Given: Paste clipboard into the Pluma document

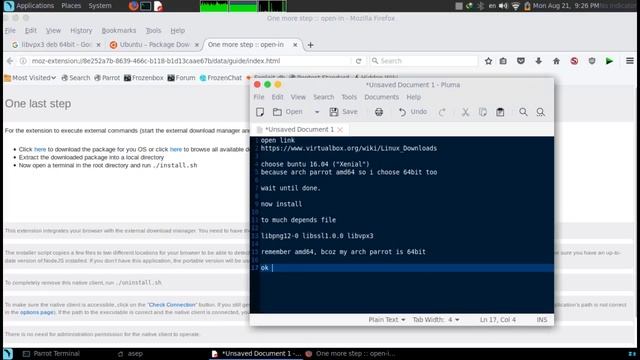Looking at the screenshot, I should (500, 112).
